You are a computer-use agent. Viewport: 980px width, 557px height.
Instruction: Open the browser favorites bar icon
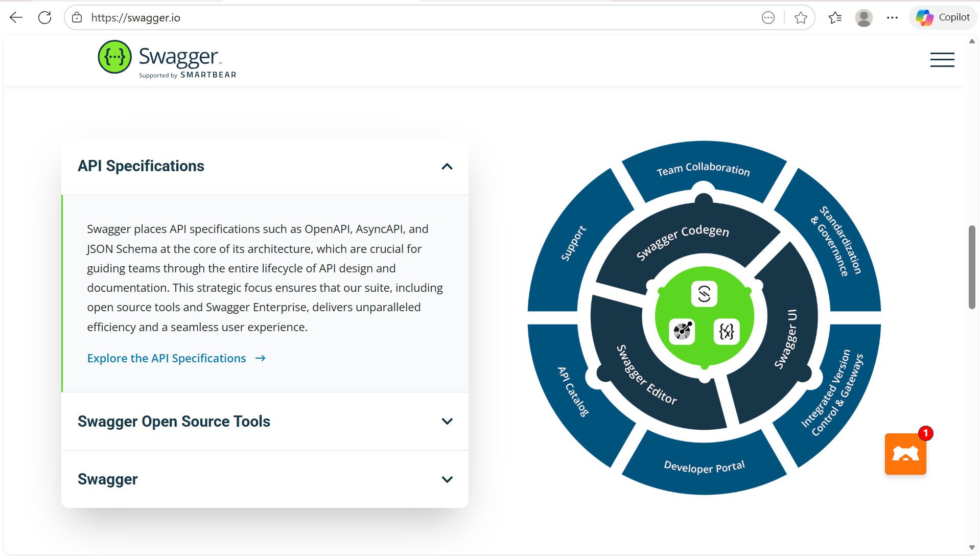835,17
